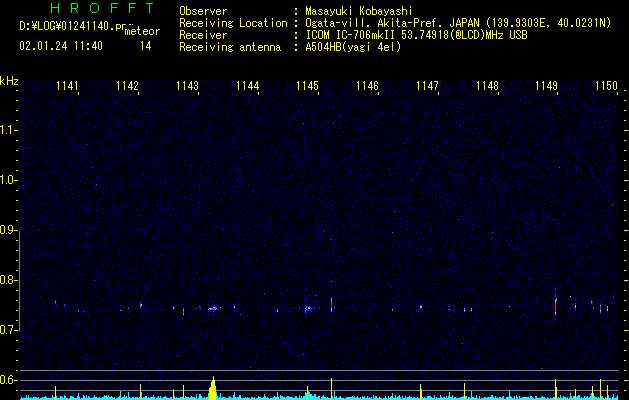Screen dimensions: 629x400
Task: Click the date stamp 02.01.24 11:40
Action: 61,46
